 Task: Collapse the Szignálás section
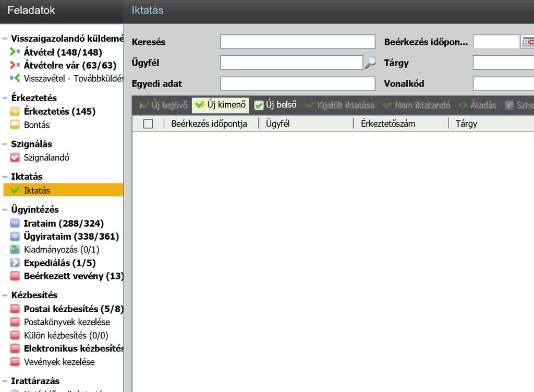[5, 144]
